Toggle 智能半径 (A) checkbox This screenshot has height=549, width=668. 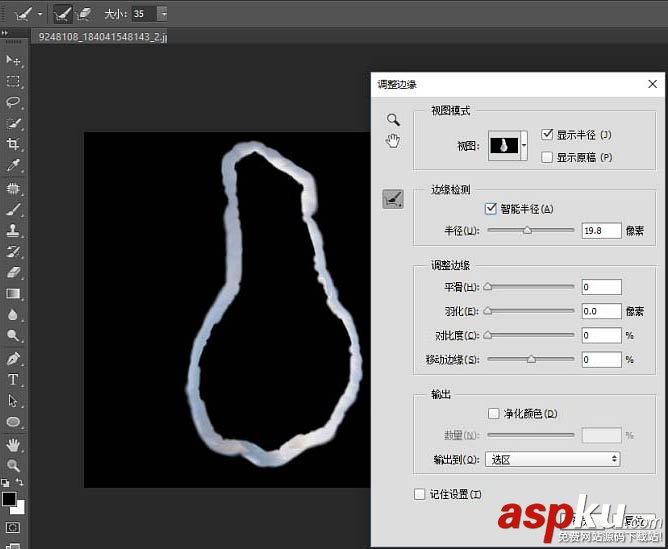pyautogui.click(x=491, y=208)
